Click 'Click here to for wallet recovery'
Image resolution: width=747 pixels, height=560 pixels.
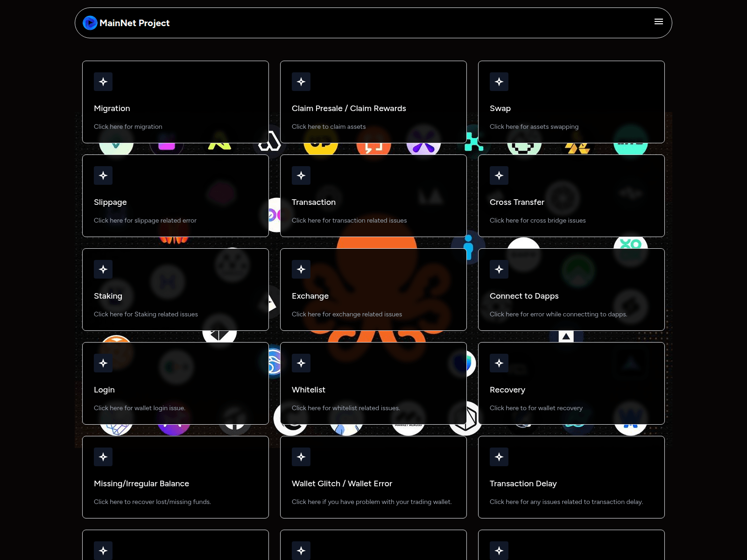coord(536,408)
